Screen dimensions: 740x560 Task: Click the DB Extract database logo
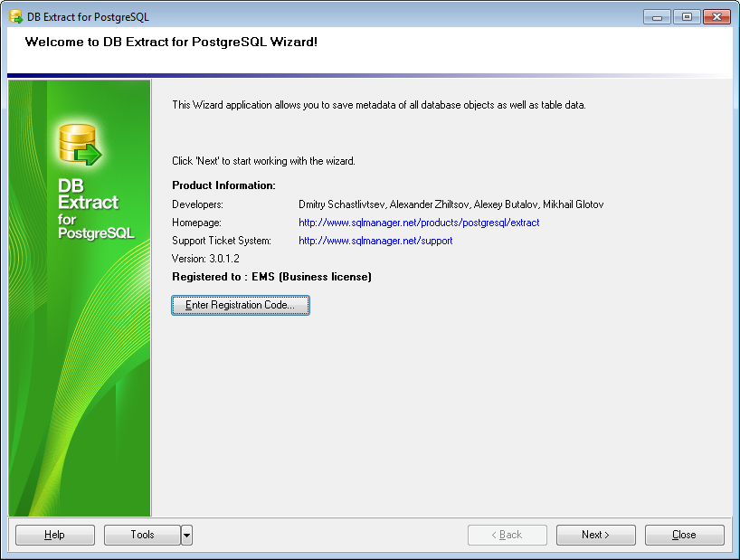80,145
